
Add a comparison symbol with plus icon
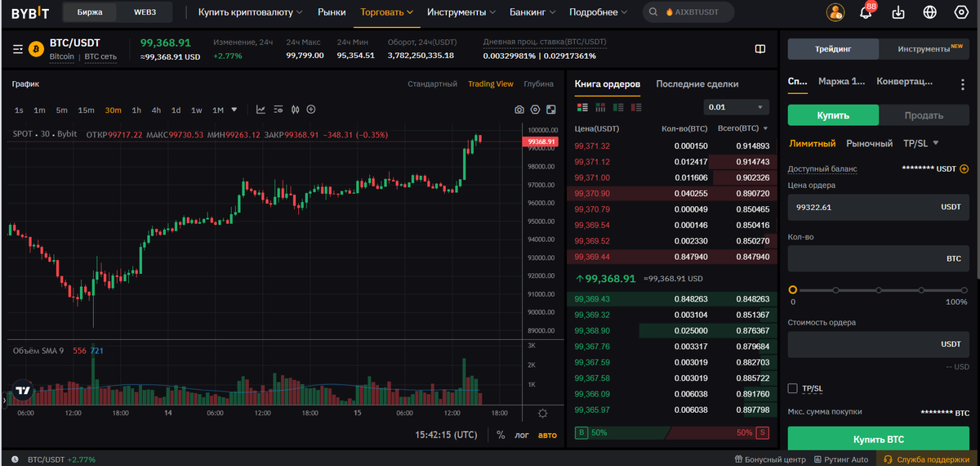pos(311,110)
